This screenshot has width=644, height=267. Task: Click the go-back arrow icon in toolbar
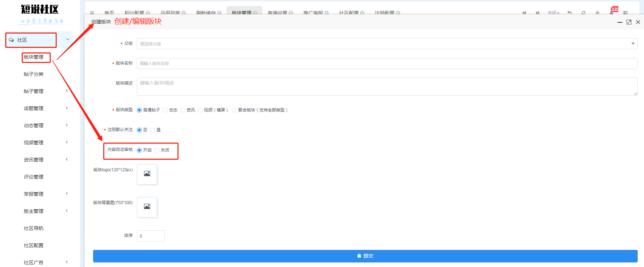[x=569, y=13]
